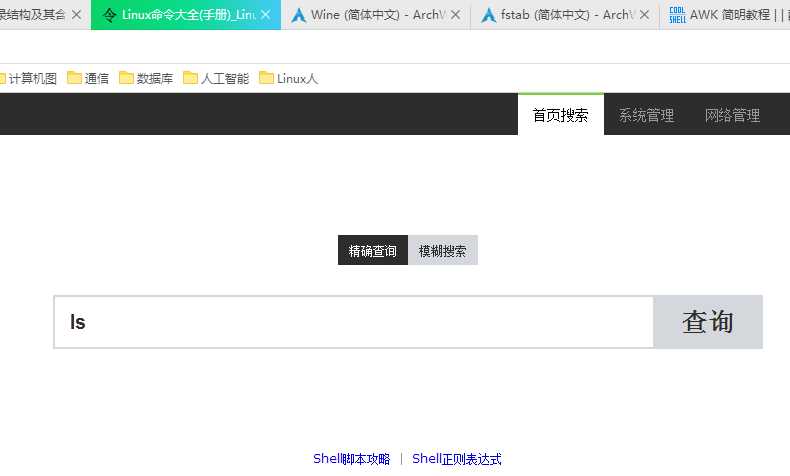Screen dimensions: 790x476
Task: Switch to 模糊搜索 search mode
Action: click(442, 250)
